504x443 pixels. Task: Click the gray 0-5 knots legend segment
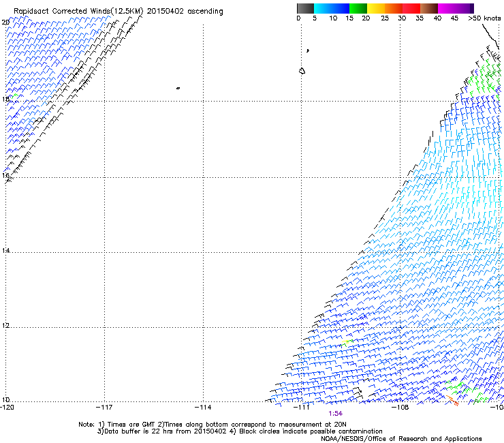pyautogui.click(x=305, y=8)
